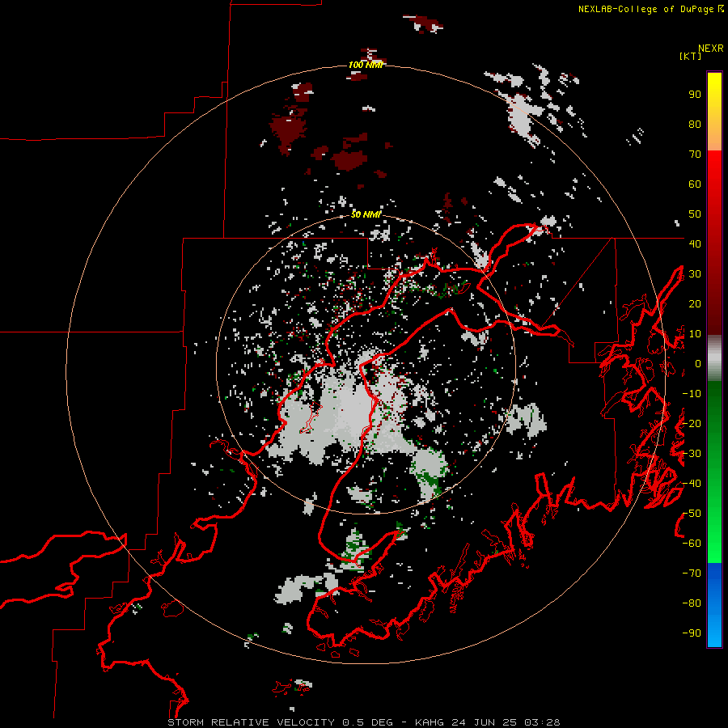This screenshot has width=728, height=728.
Task: Click the -60 value on velocity scale
Action: [692, 544]
